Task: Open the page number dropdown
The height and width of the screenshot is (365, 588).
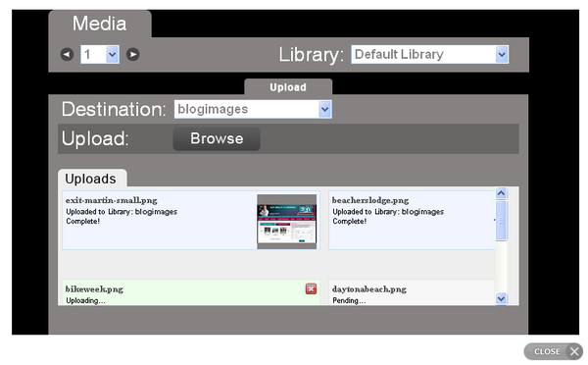Action: [x=100, y=54]
